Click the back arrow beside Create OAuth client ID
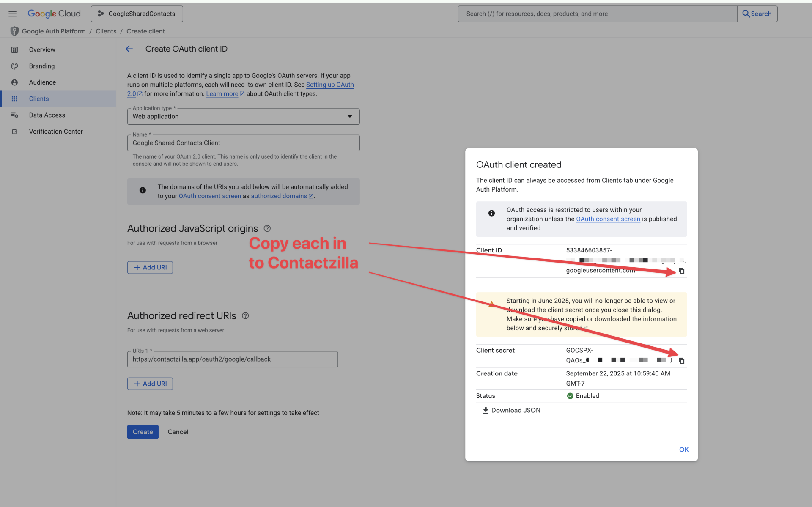 (129, 49)
